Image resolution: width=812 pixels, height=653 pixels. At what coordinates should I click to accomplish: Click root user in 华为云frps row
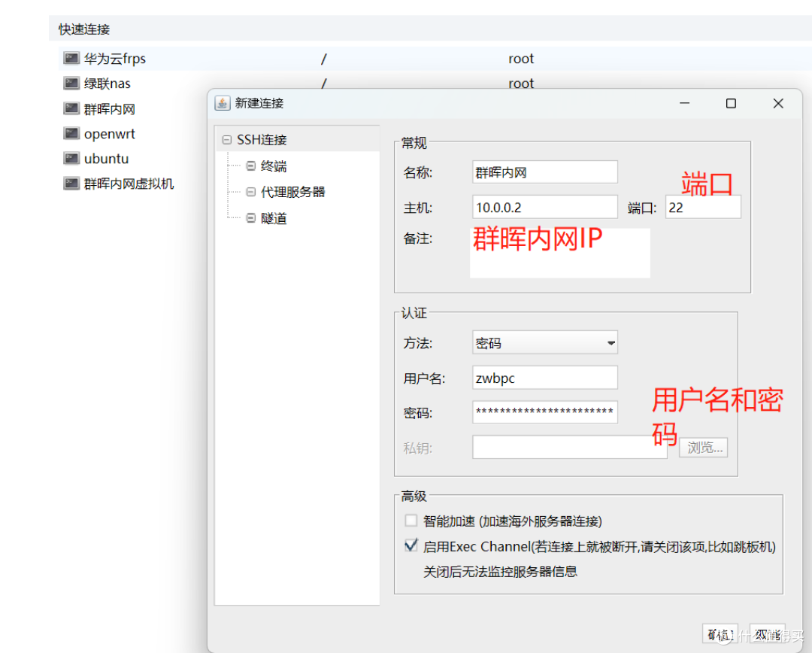click(521, 59)
